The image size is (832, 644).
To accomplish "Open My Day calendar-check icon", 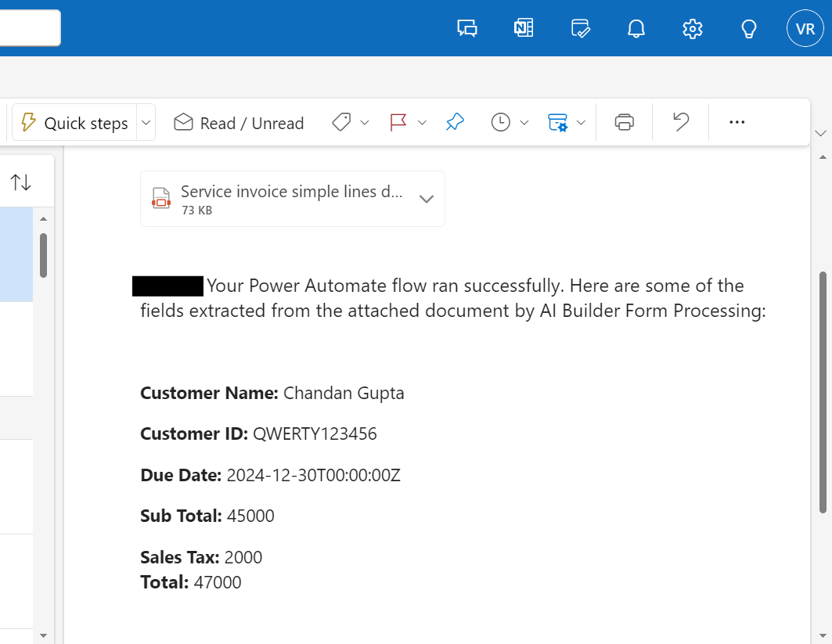I will click(x=580, y=29).
